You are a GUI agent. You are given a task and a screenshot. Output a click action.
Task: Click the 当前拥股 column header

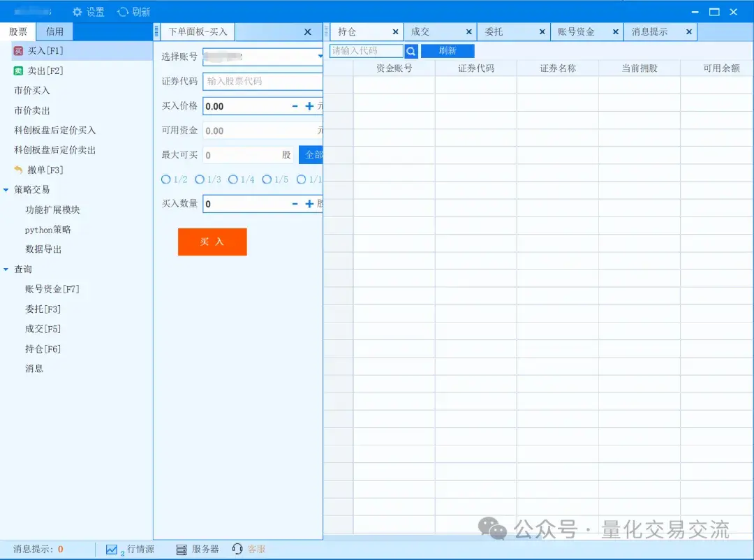[x=640, y=68]
